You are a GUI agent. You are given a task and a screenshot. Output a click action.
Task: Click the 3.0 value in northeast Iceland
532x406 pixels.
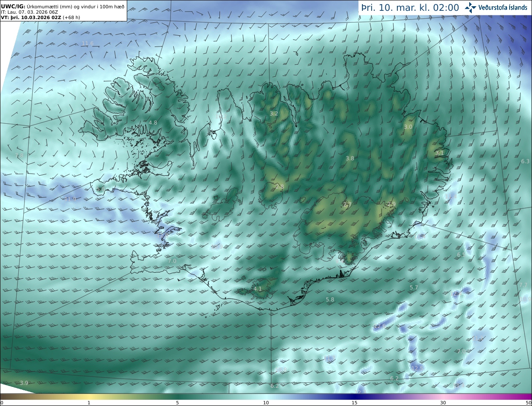[408, 127]
